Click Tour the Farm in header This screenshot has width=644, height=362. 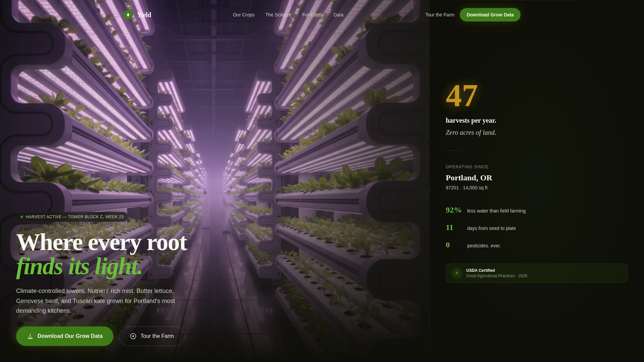pyautogui.click(x=440, y=15)
